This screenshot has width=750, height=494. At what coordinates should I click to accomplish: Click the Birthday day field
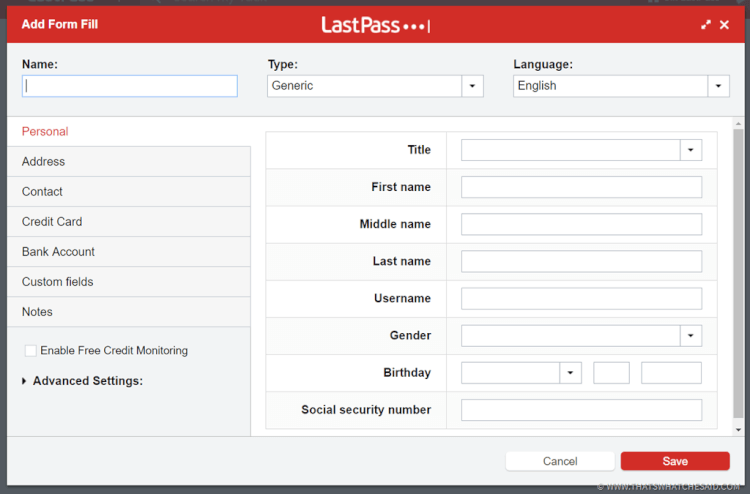[x=611, y=373]
